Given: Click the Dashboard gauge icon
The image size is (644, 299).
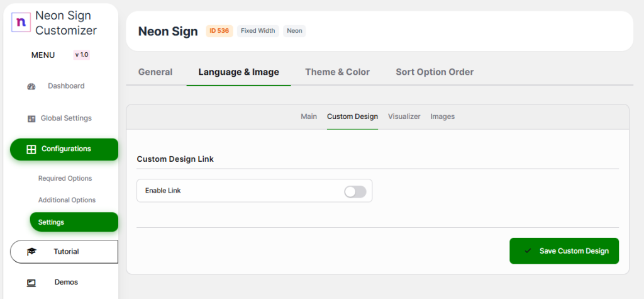Looking at the screenshot, I should pos(31,86).
